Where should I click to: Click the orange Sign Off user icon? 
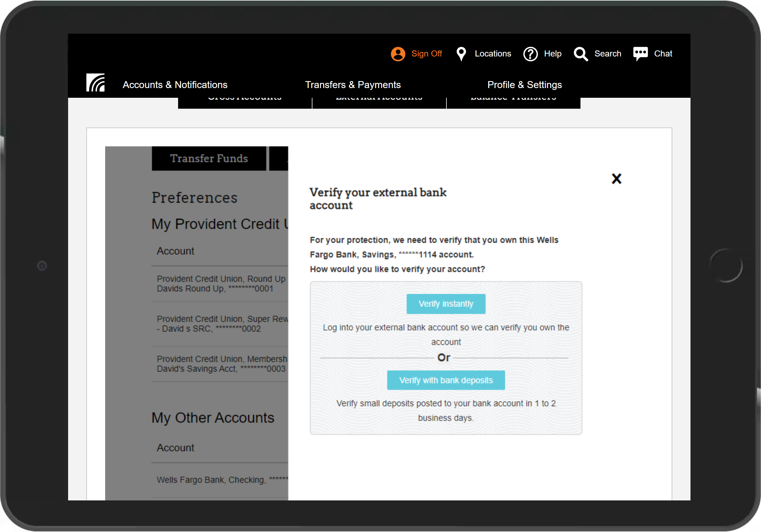pyautogui.click(x=398, y=54)
